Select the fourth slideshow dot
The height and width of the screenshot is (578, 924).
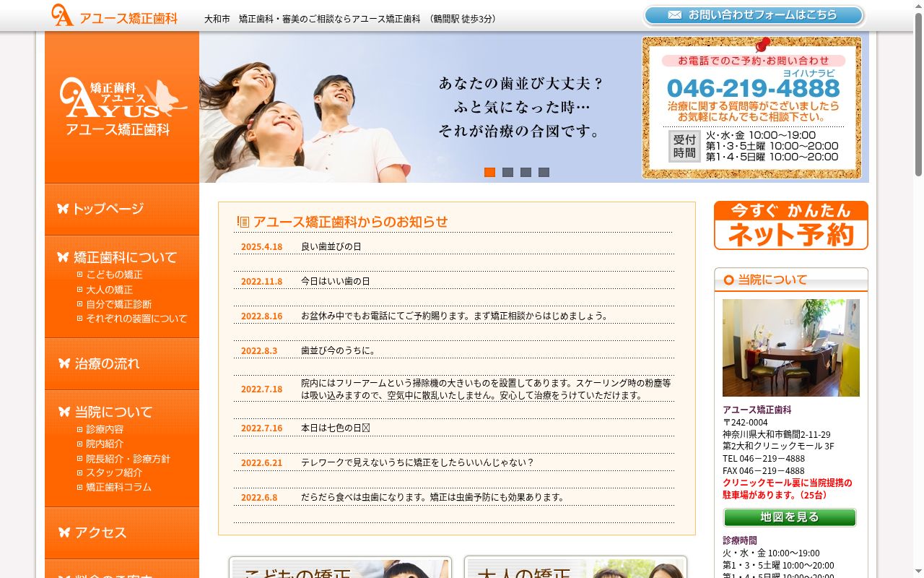tap(544, 172)
